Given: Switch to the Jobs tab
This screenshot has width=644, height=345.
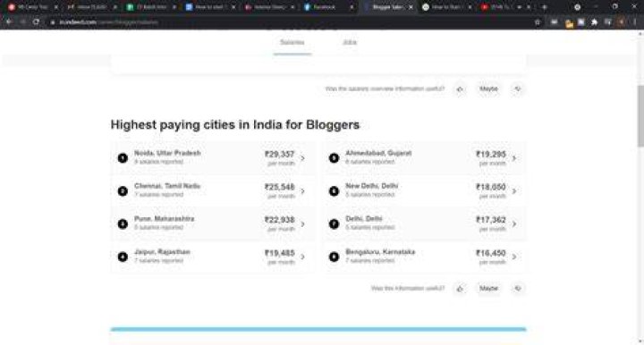Looking at the screenshot, I should click(x=350, y=42).
